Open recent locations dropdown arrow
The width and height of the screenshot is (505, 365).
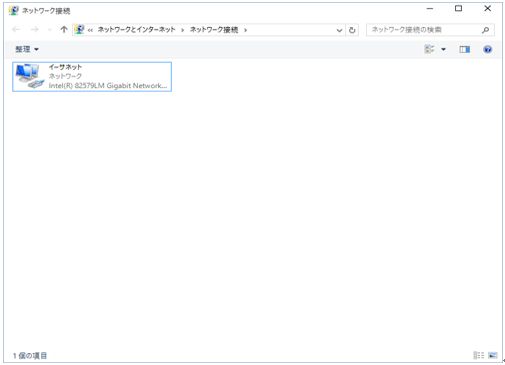tap(49, 30)
